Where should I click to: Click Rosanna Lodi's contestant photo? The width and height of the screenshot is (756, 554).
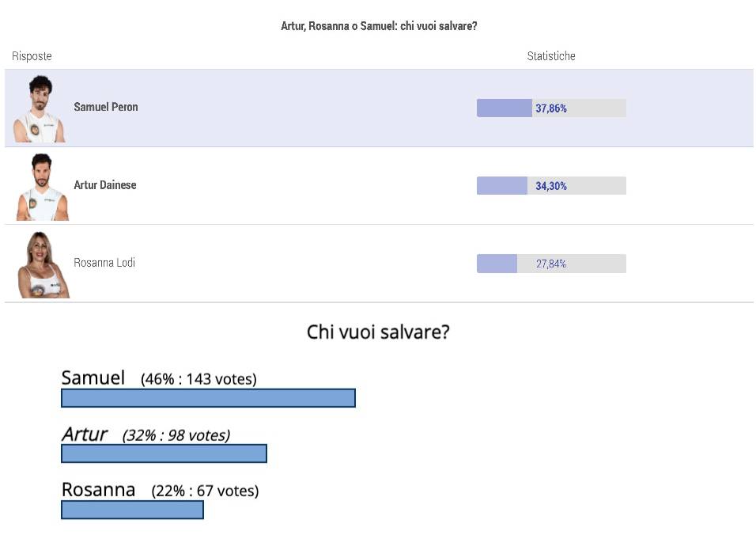(x=43, y=264)
